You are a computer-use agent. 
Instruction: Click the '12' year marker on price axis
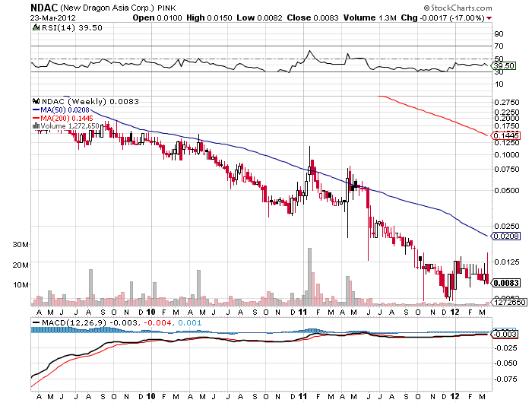click(x=454, y=312)
